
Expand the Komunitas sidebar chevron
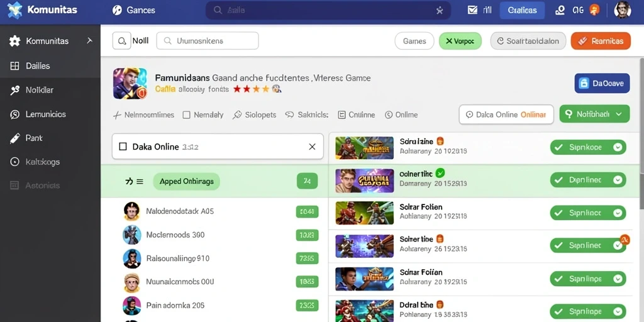(89, 41)
